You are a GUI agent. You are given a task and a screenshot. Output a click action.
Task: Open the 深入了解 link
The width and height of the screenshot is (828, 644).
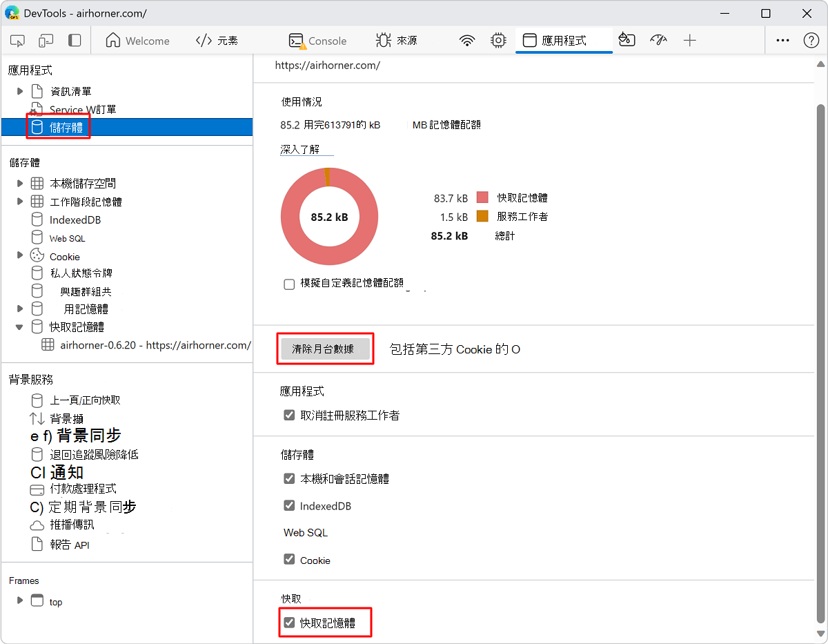[x=306, y=148]
